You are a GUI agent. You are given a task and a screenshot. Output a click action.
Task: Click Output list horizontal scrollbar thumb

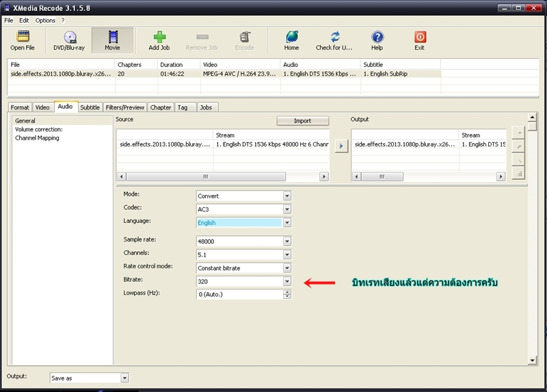382,177
